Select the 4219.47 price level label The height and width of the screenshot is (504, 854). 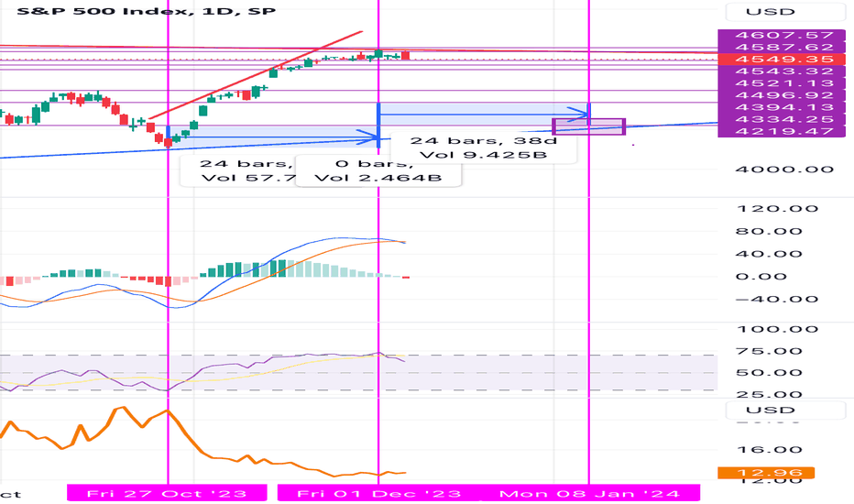(x=782, y=131)
